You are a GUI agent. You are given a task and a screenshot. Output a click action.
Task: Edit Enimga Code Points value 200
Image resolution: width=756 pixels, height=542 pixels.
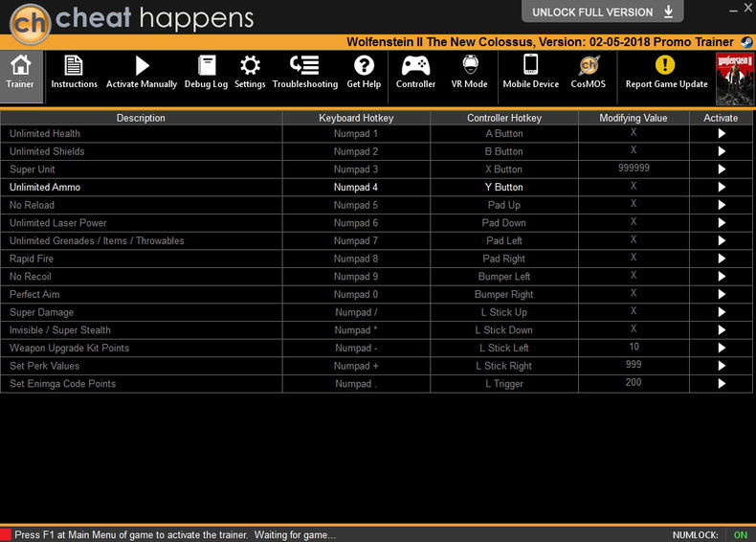(634, 382)
